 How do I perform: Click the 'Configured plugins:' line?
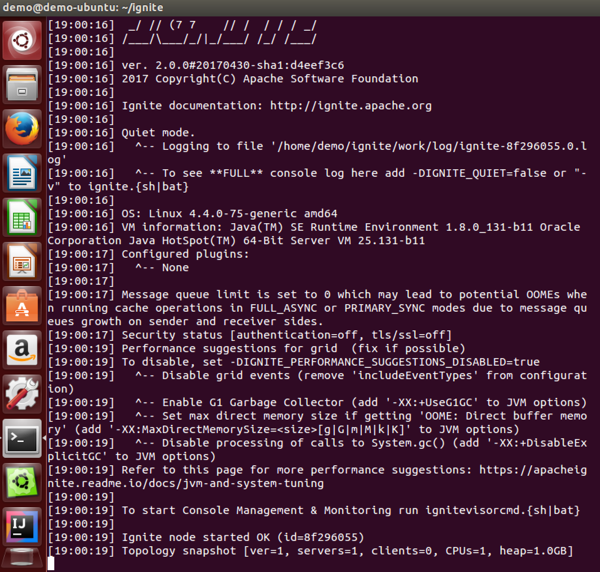pos(185,254)
